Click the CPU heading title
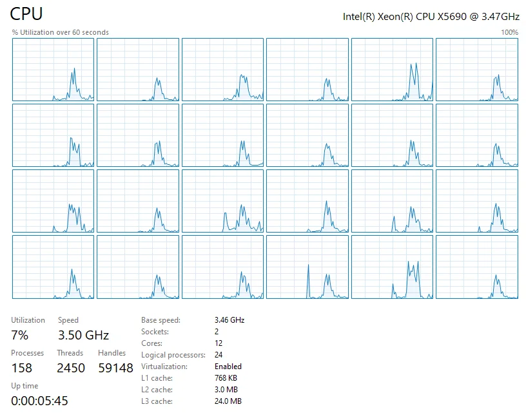 tap(26, 14)
